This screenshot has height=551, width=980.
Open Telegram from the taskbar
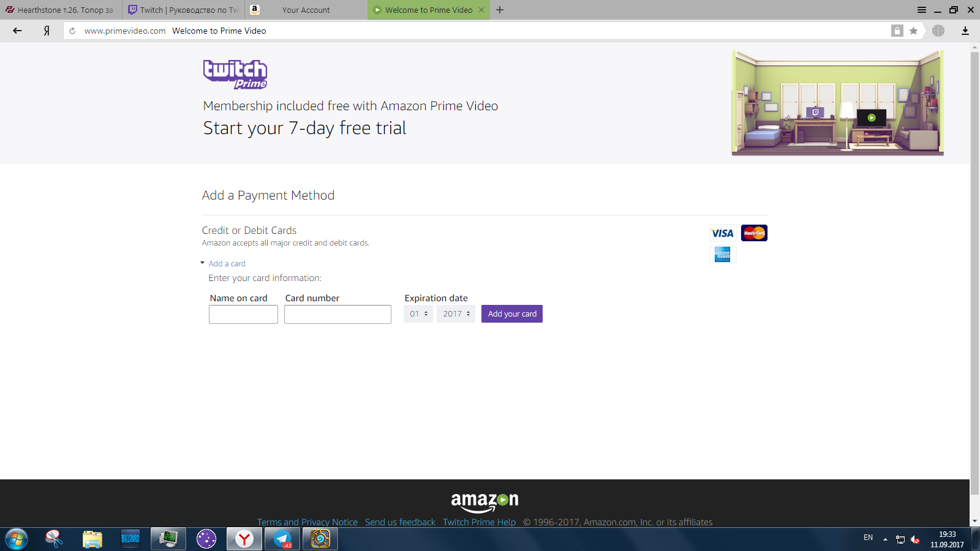pos(282,539)
